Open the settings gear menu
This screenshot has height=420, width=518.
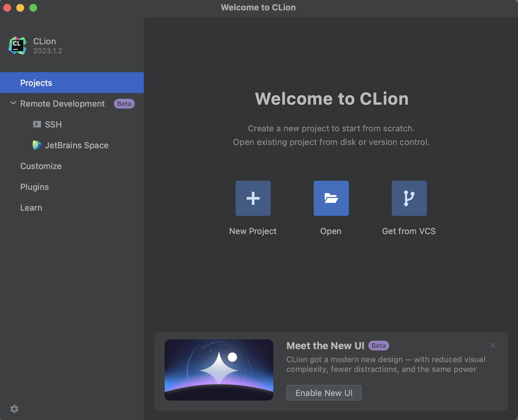pos(14,409)
